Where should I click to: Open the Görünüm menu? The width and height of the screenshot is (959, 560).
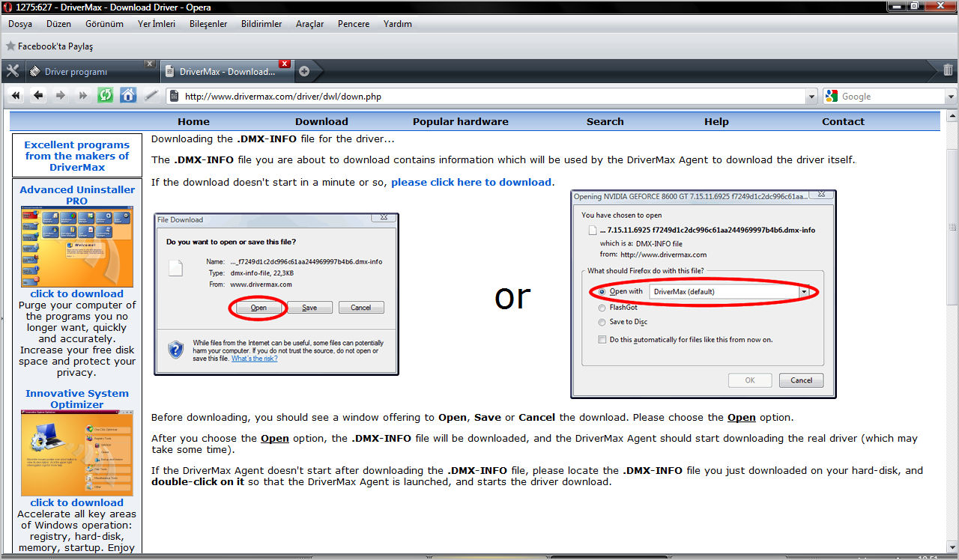(x=104, y=24)
